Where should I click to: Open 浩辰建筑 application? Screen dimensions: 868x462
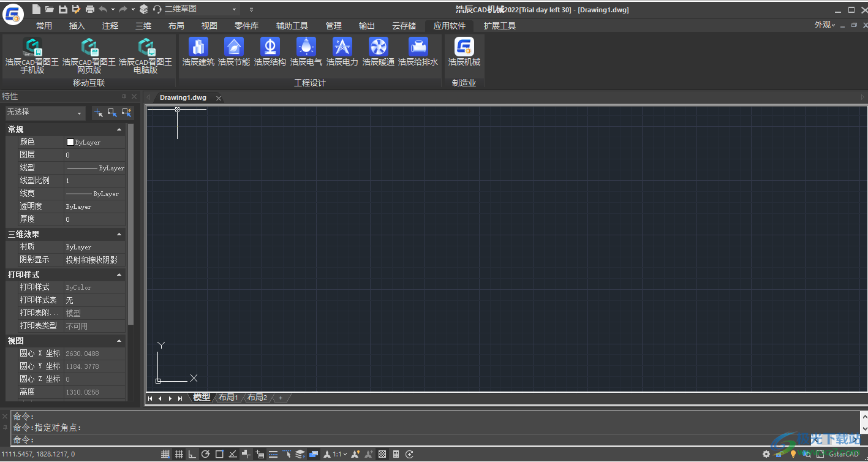point(198,52)
